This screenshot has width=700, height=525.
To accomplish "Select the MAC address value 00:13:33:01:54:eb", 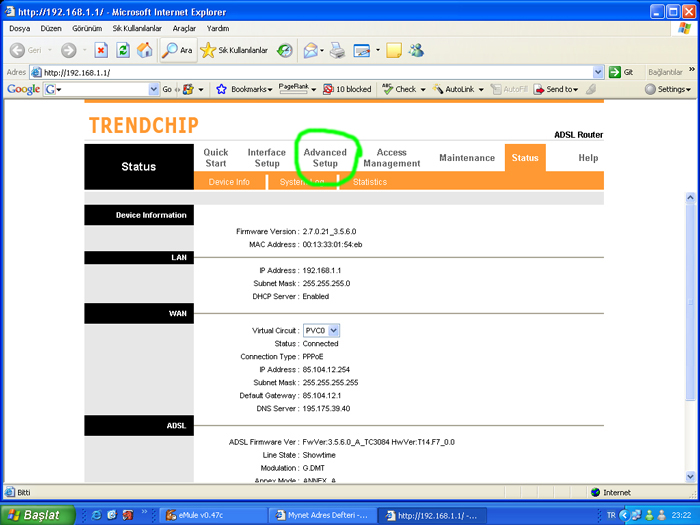I will pyautogui.click(x=332, y=245).
